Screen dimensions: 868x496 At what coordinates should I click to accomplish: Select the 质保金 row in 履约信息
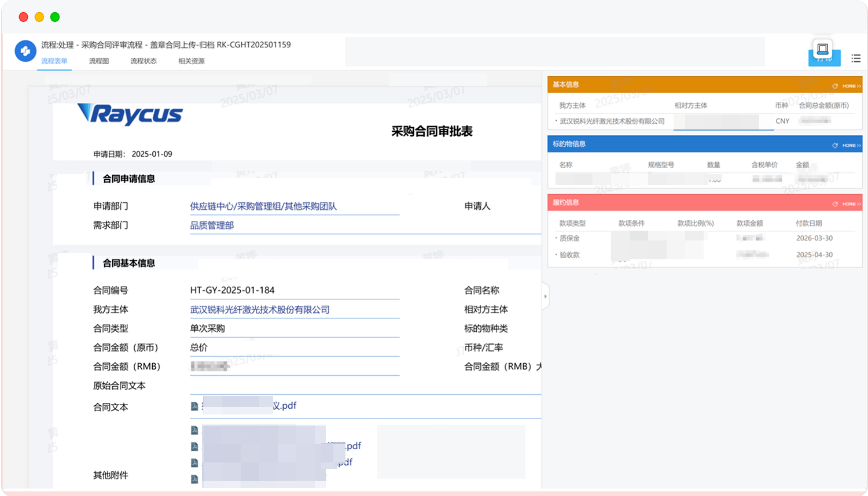coord(705,238)
